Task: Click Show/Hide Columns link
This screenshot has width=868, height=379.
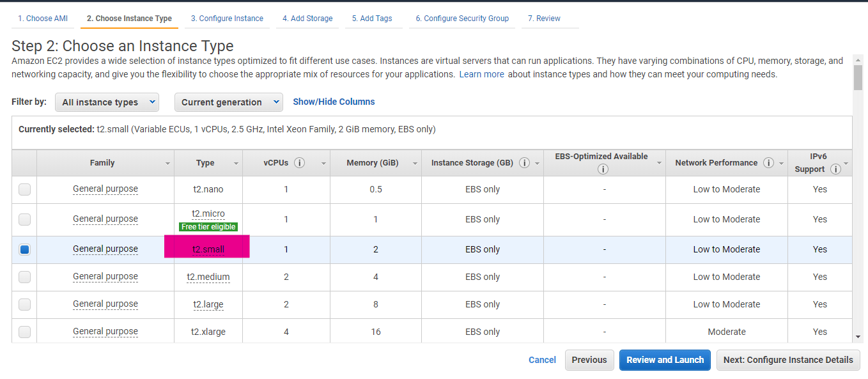Action: 334,102
